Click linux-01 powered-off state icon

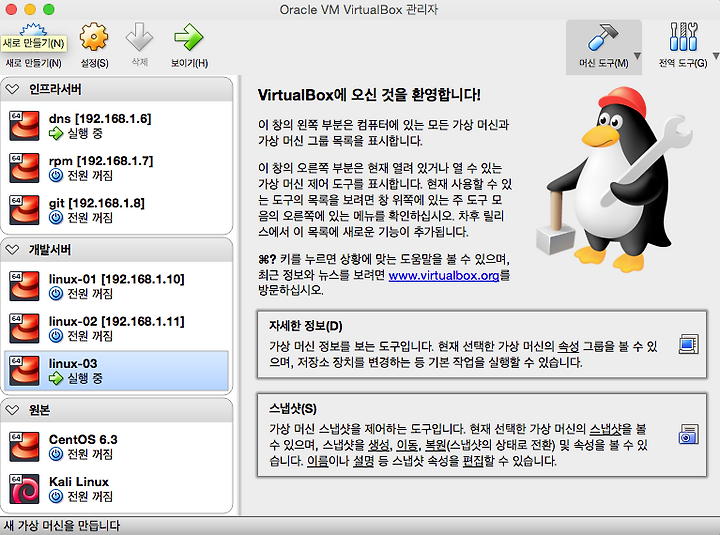[56, 293]
